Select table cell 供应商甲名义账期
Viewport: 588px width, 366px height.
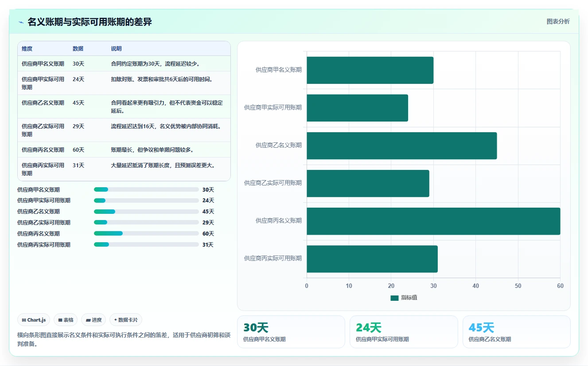coord(43,64)
